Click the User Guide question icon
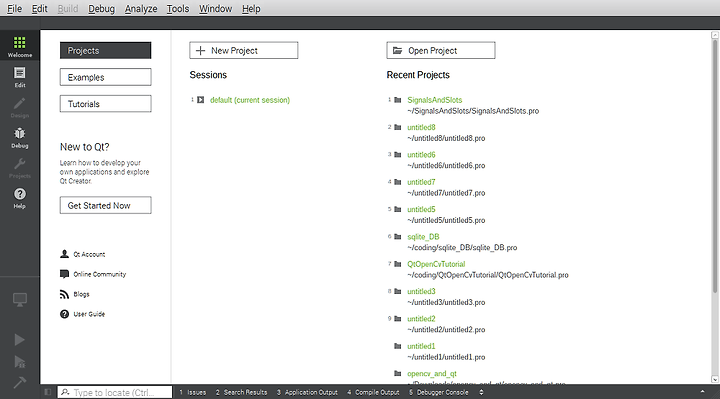720x399 pixels. [64, 314]
